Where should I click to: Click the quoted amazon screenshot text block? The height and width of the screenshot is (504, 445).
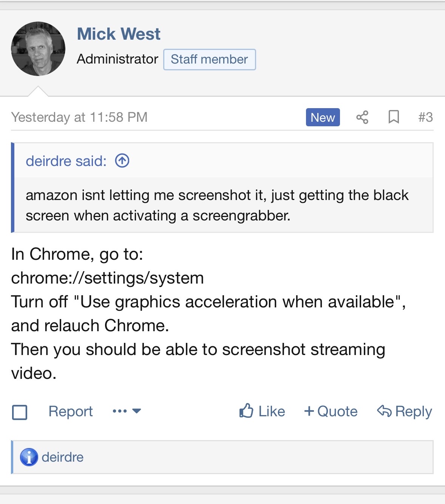point(217,205)
